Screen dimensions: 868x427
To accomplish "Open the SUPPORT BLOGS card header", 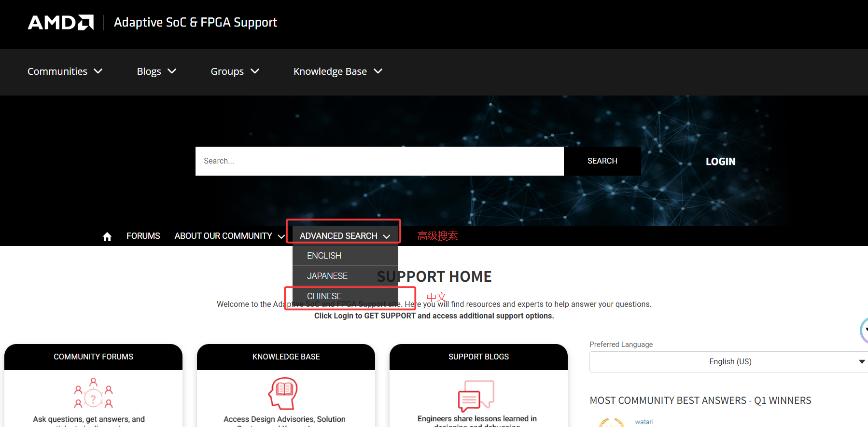I will click(x=478, y=357).
